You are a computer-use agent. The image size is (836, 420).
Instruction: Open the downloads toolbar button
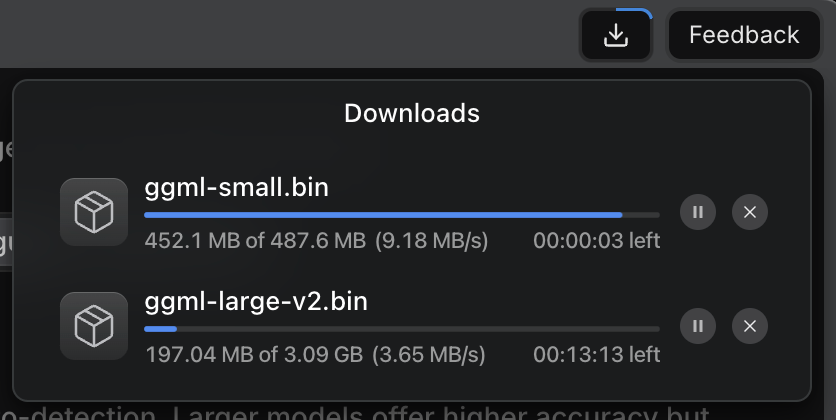[616, 35]
